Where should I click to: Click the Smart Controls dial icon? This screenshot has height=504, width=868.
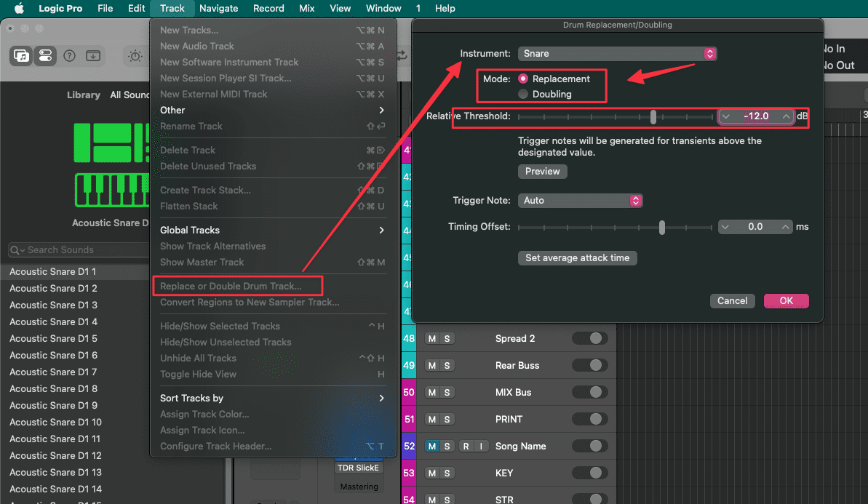coord(135,56)
